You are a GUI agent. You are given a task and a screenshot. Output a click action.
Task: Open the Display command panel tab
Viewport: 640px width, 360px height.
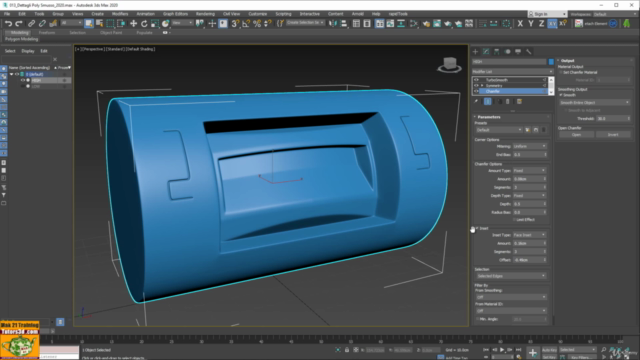[x=518, y=52]
